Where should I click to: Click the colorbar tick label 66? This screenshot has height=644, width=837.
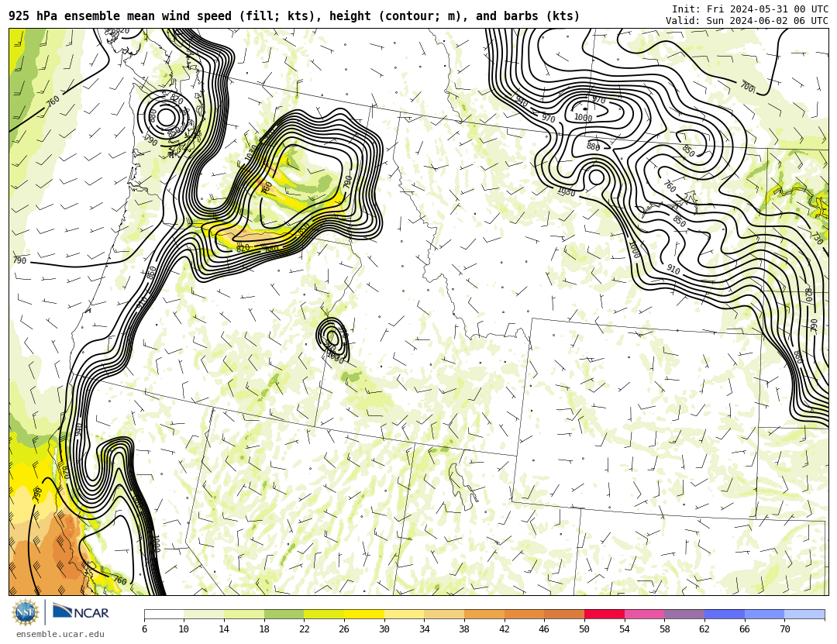[744, 629]
